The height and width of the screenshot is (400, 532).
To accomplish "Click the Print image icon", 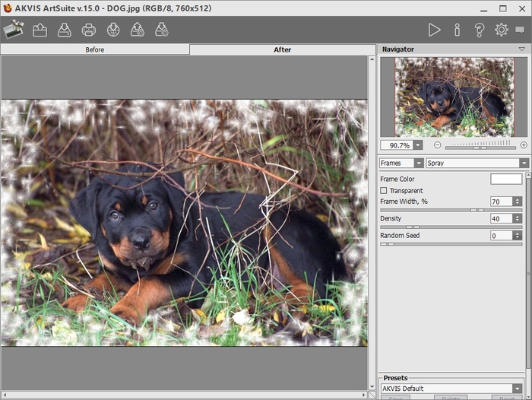I will click(89, 30).
